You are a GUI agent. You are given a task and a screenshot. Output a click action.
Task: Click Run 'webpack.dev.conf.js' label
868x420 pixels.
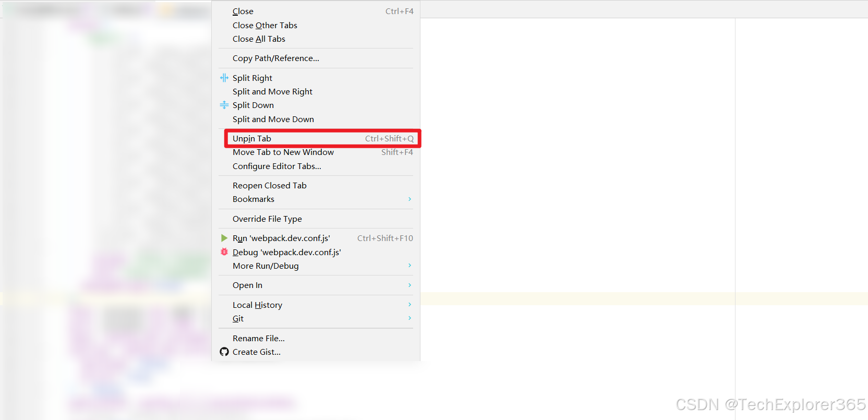tap(281, 238)
